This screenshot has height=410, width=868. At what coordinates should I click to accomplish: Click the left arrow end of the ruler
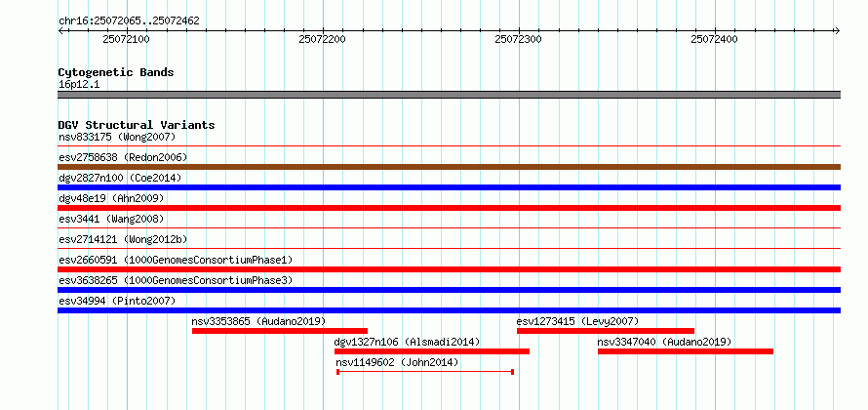(60, 30)
